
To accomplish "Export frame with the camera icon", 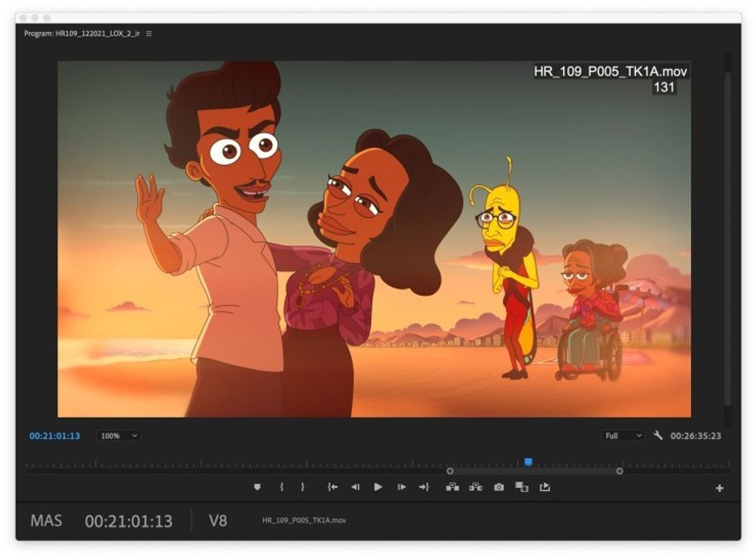I will pos(499,487).
